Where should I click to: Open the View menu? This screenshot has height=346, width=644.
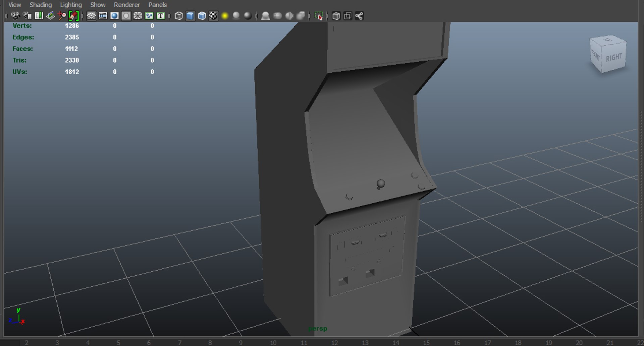tap(15, 5)
